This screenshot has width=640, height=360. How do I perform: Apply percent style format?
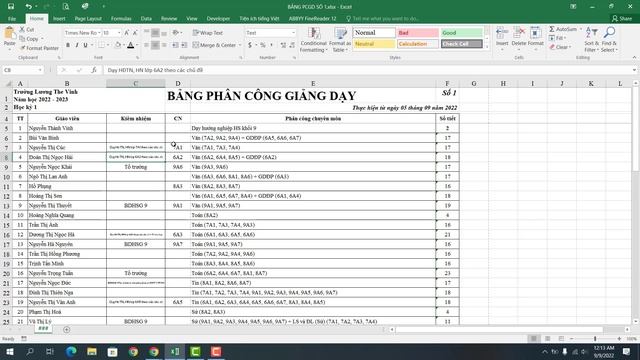[263, 45]
